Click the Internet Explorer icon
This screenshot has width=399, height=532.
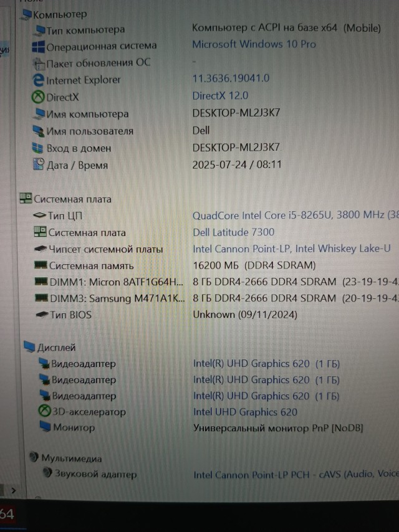pos(38,80)
